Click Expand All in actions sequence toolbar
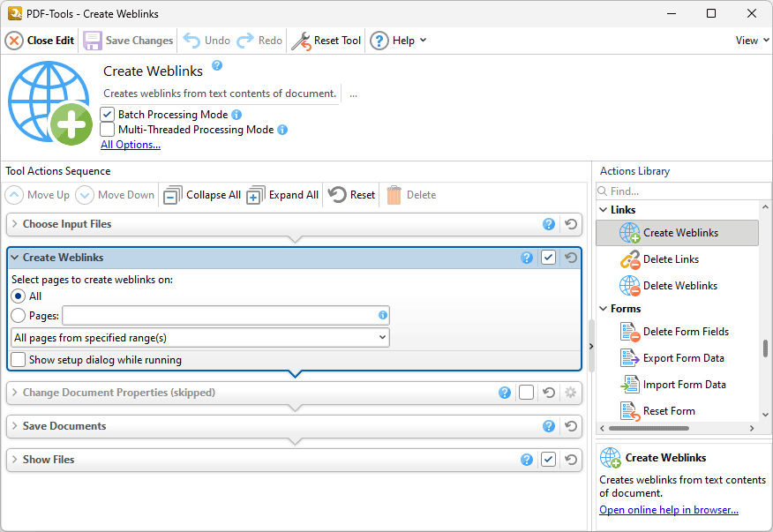The width and height of the screenshot is (773, 532). click(282, 195)
